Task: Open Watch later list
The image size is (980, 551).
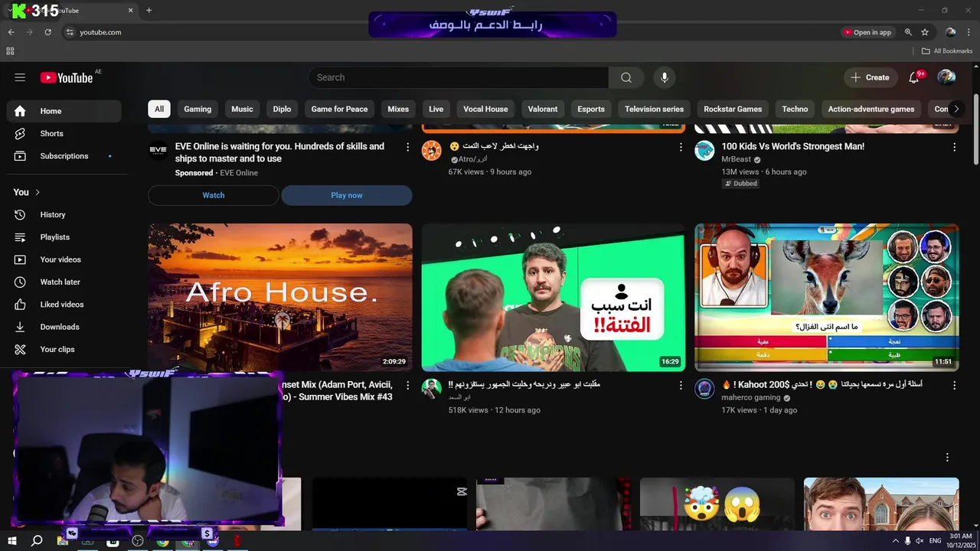Action: pyautogui.click(x=64, y=282)
